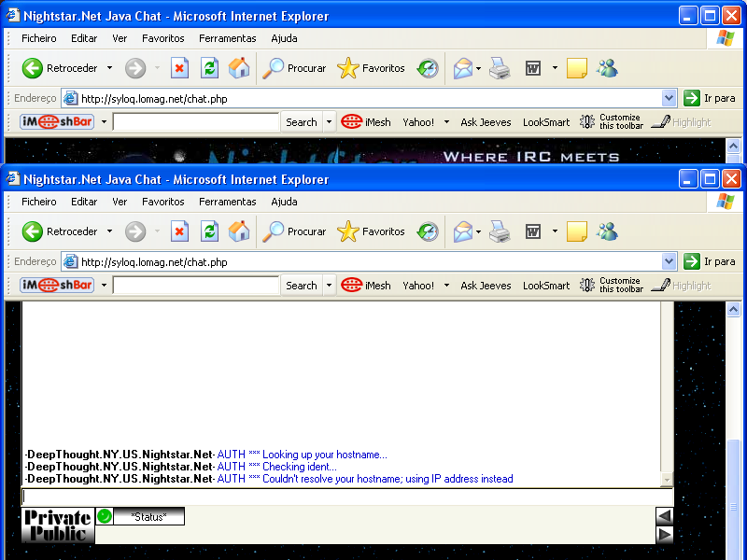Open LookSmart link in front window
Image resolution: width=747 pixels, height=560 pixels.
click(x=546, y=286)
